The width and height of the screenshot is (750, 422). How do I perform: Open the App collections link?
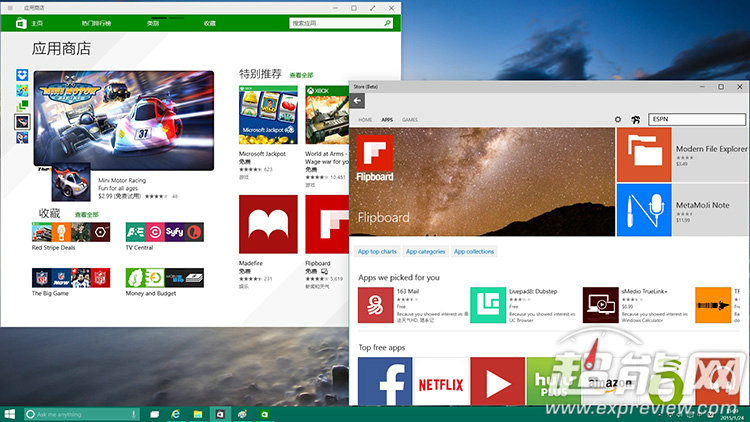(474, 251)
